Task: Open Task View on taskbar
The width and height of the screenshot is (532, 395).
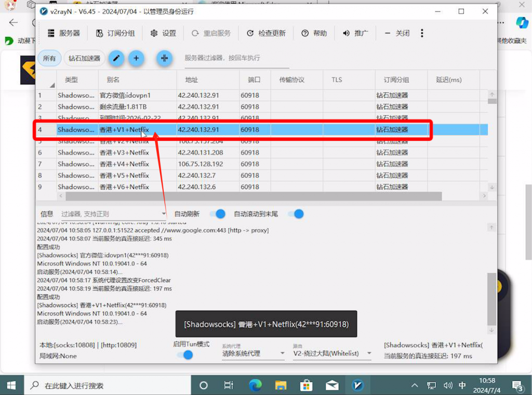Action: (x=229, y=385)
